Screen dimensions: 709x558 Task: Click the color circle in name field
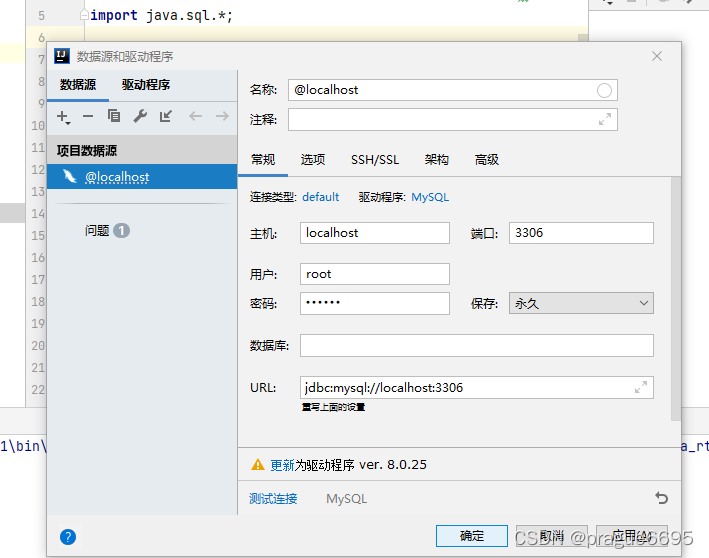click(x=604, y=90)
